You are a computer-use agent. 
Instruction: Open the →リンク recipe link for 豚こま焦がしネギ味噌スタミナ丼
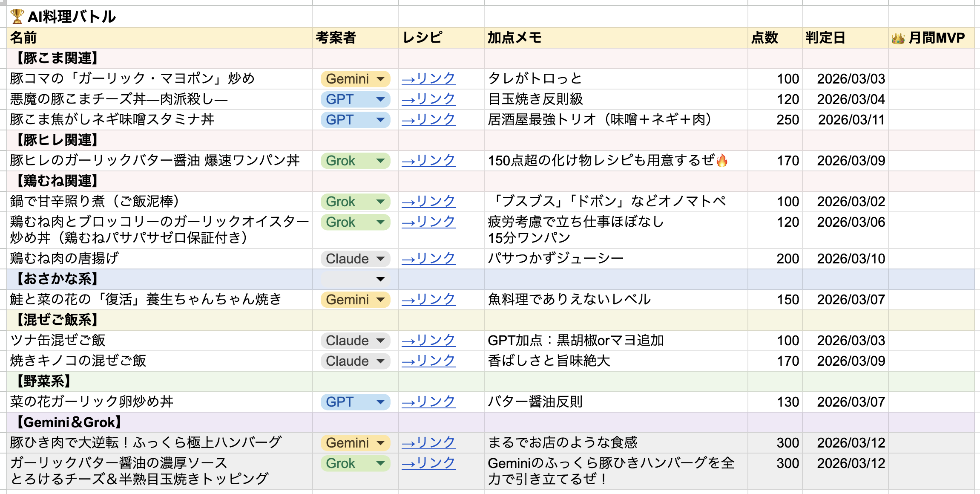tap(428, 120)
